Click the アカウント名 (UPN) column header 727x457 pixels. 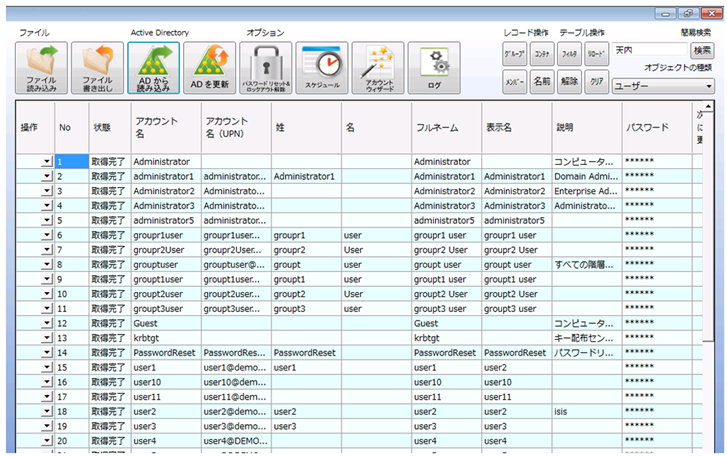(236, 127)
